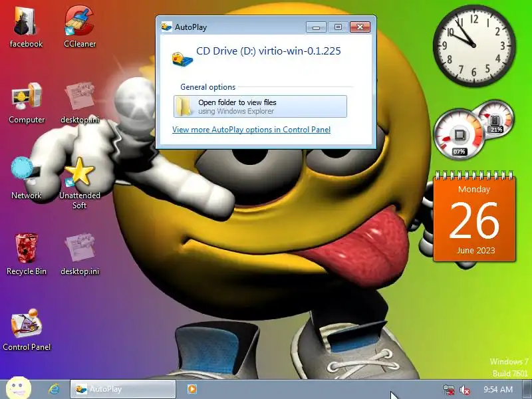Click the 9:54 AM taskbar clock
Image resolution: width=532 pixels, height=399 pixels.
click(x=497, y=389)
